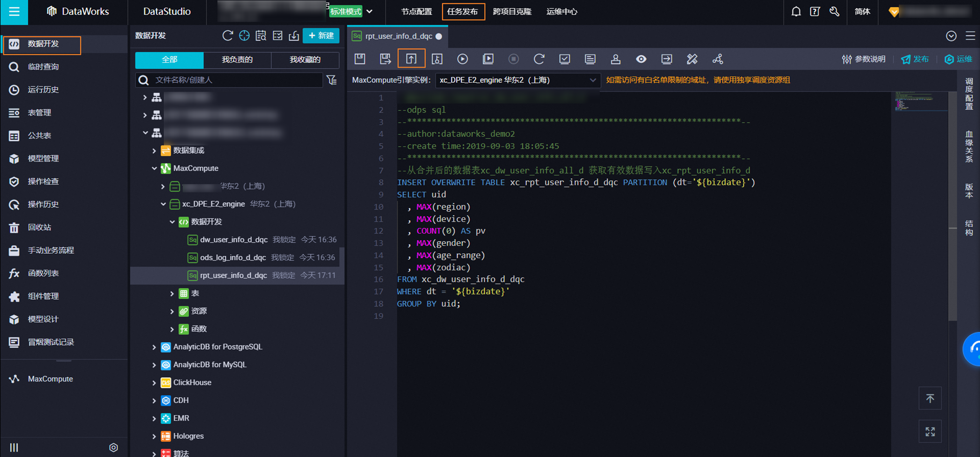The width and height of the screenshot is (980, 457).
Task: Open the ods_log_info_d_dqc node
Action: (x=233, y=258)
